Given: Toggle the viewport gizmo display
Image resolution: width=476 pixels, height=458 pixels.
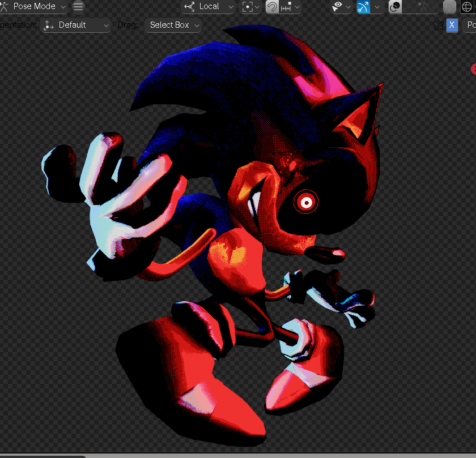Looking at the screenshot, I should 363,6.
